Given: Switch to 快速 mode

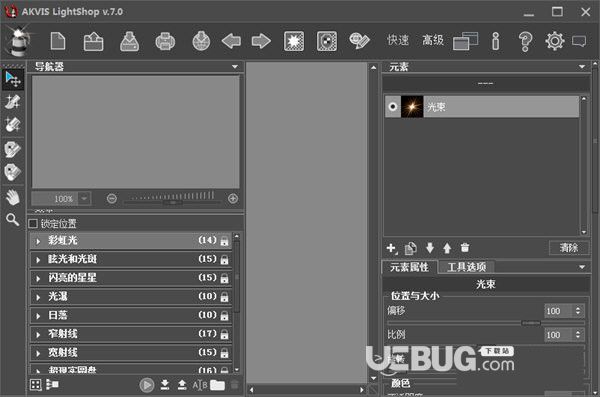Looking at the screenshot, I should click(398, 40).
